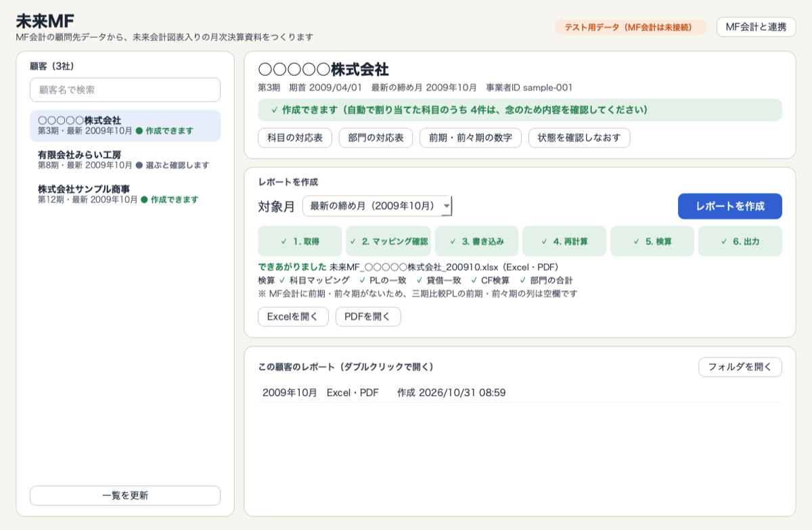Select customer 株式会社サンプル商事
This screenshot has width=812, height=530.
(125, 194)
